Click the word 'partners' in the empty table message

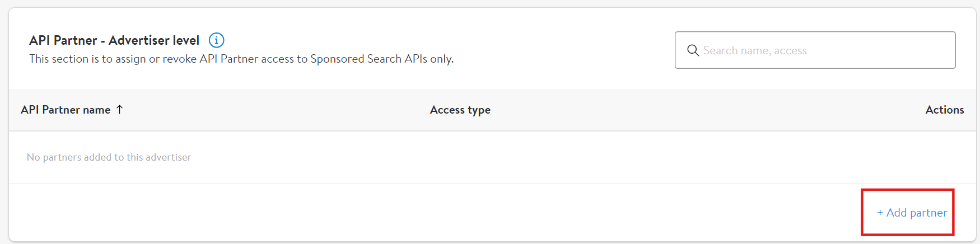[62, 158]
